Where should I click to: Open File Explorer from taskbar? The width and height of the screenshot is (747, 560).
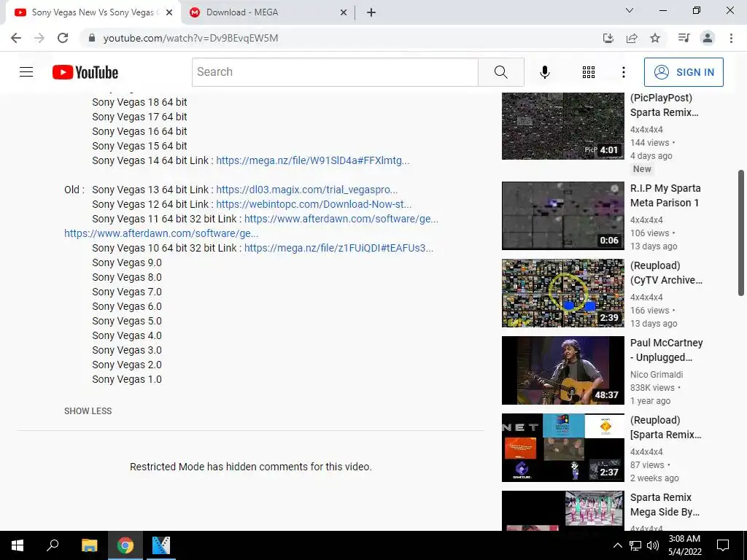(x=89, y=545)
